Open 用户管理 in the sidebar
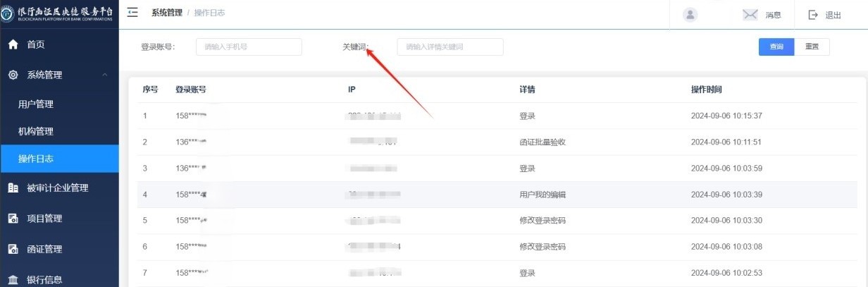Screen dimensions: 868x287 (x=36, y=104)
